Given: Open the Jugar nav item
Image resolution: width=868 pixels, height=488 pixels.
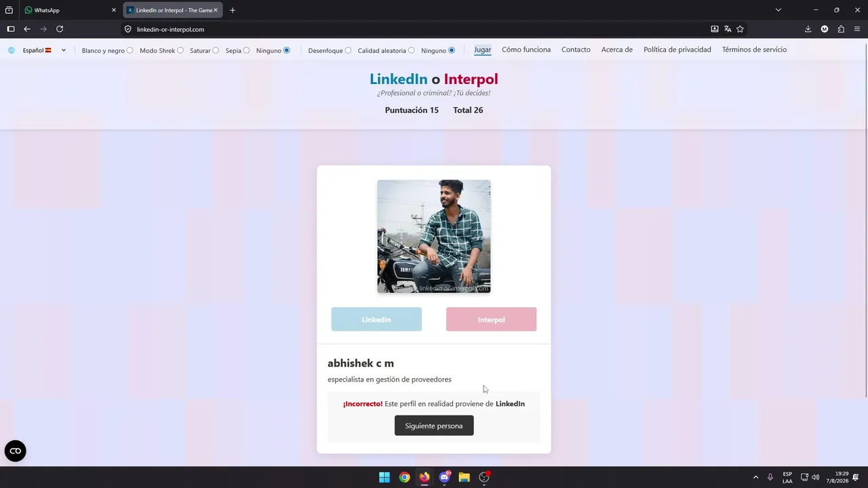Looking at the screenshot, I should 483,49.
